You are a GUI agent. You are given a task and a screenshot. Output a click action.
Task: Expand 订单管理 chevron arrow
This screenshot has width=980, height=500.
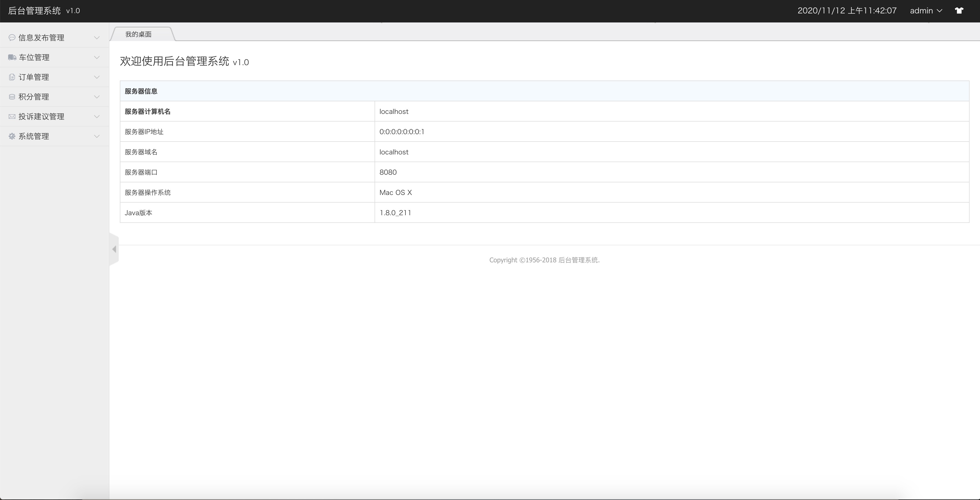pyautogui.click(x=97, y=77)
